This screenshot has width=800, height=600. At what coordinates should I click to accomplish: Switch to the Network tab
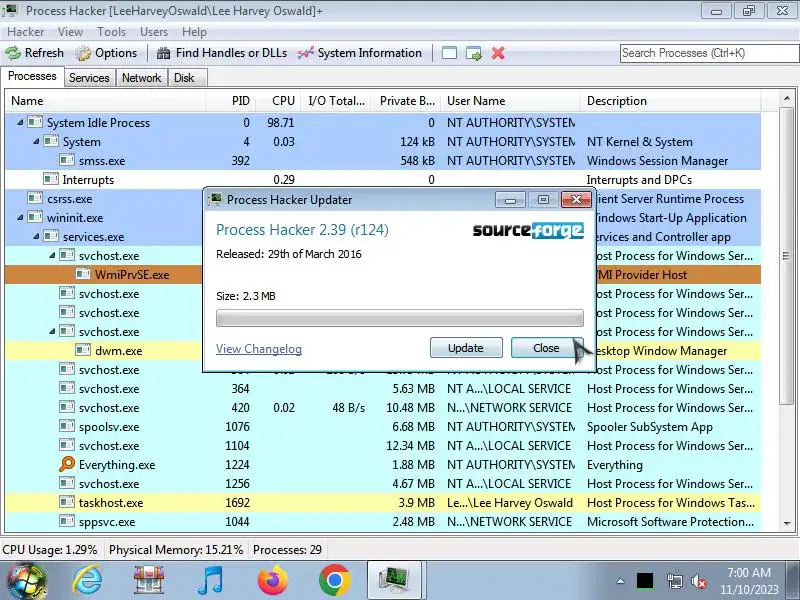point(141,78)
